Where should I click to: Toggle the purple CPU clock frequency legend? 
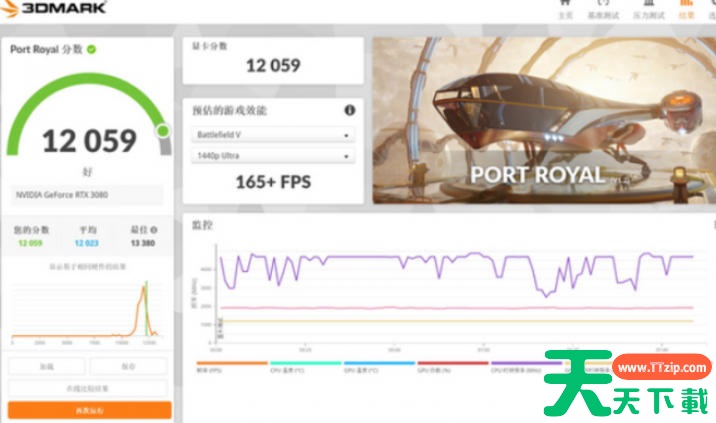pos(526,367)
